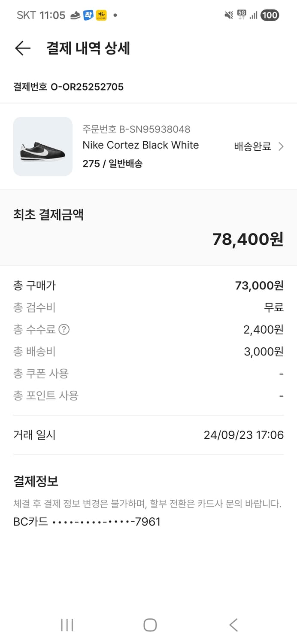The height and width of the screenshot is (644, 297).
Task: Open the help tooltip beside 총 수수료
Action: click(x=63, y=330)
